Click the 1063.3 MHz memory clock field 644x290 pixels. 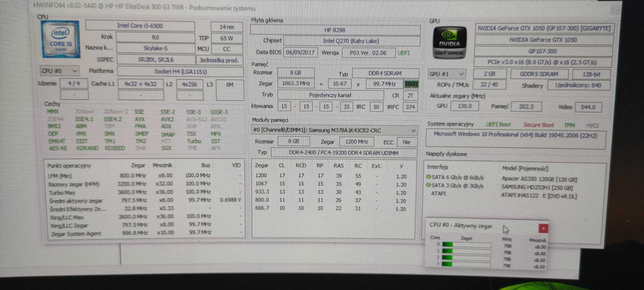coord(296,83)
